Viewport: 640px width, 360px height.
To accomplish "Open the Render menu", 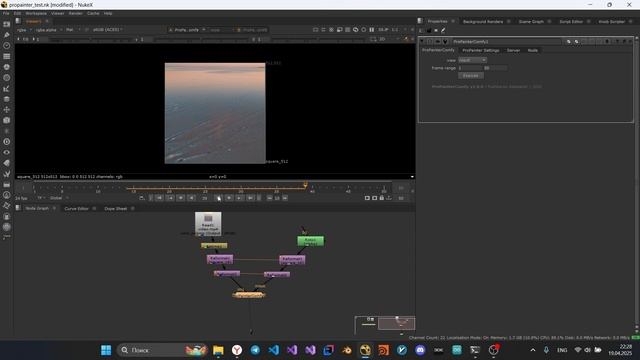I will pyautogui.click(x=76, y=13).
